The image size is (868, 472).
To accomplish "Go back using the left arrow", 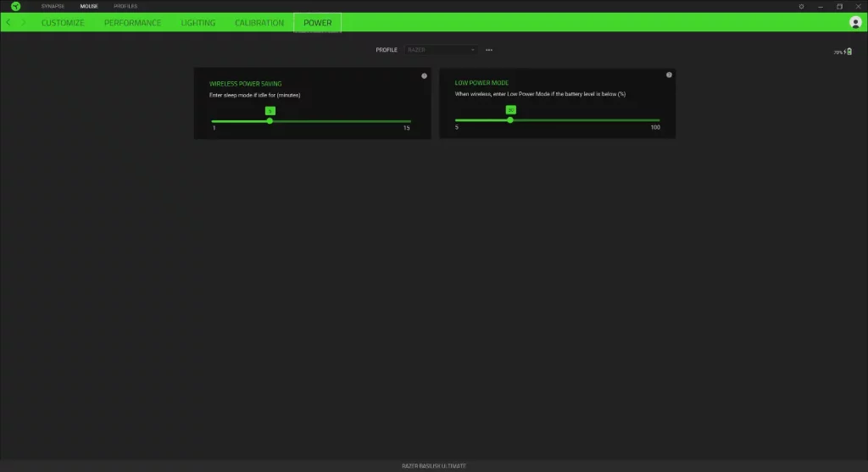I will pyautogui.click(x=8, y=22).
